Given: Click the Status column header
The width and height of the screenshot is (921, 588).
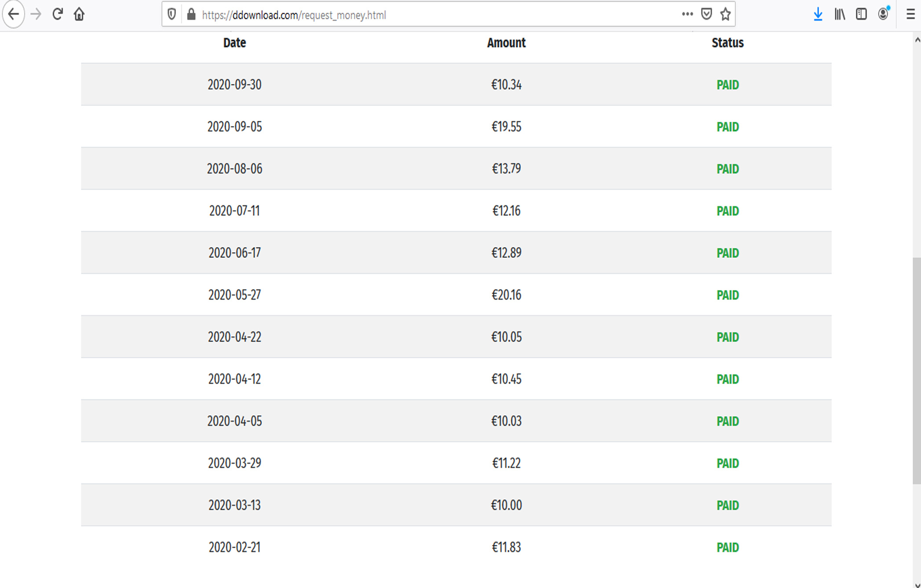Looking at the screenshot, I should [727, 43].
